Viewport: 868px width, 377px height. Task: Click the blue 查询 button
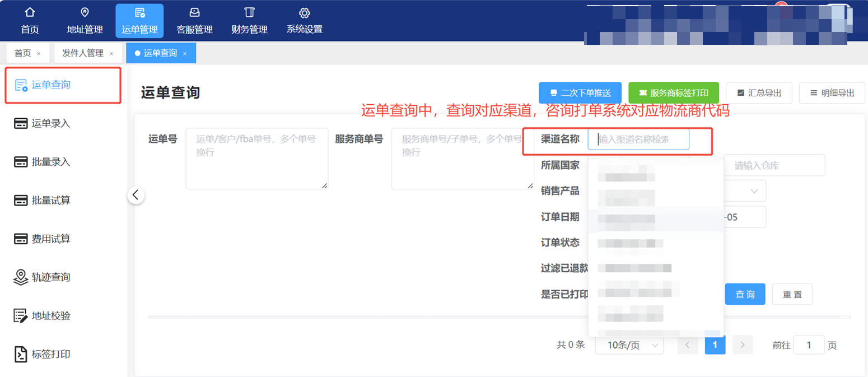tap(745, 294)
